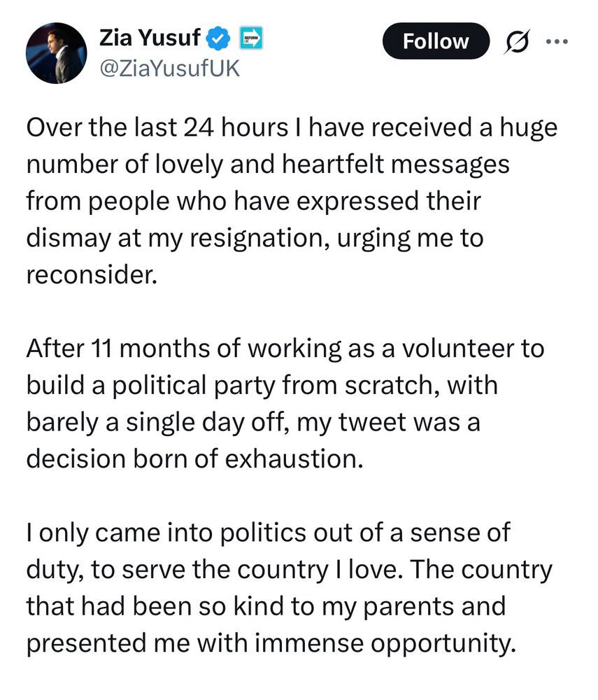Click the Zia Yusuf display name
This screenshot has width=598, height=700.
(150, 37)
